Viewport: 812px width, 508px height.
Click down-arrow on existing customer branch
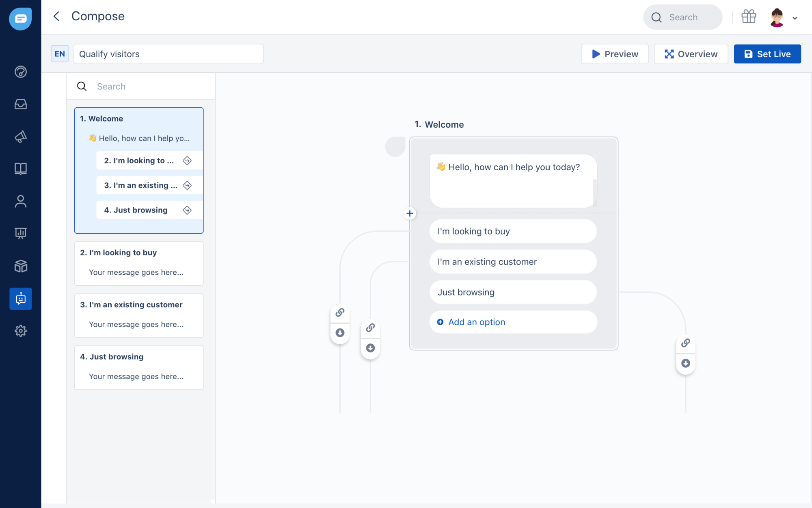point(370,348)
